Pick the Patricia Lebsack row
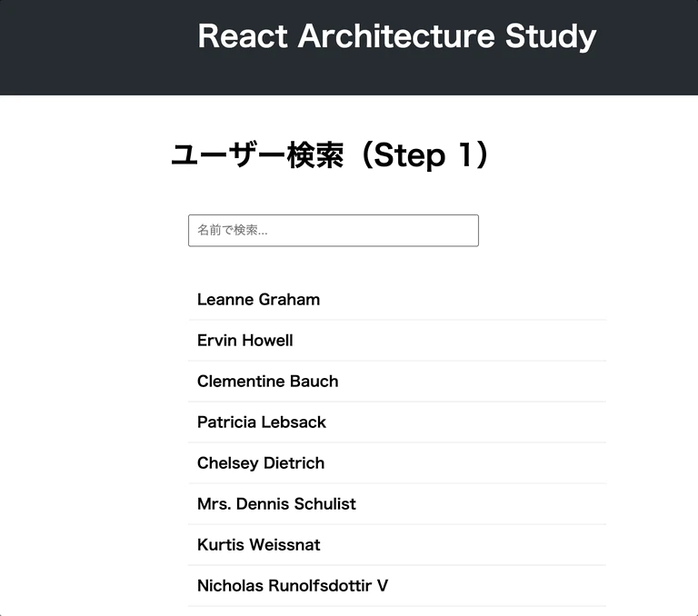Screen dimensions: 698x616 [397, 422]
